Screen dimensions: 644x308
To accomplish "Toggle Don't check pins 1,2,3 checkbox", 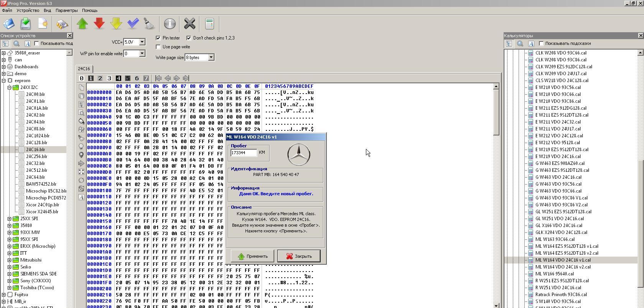I will coord(189,38).
